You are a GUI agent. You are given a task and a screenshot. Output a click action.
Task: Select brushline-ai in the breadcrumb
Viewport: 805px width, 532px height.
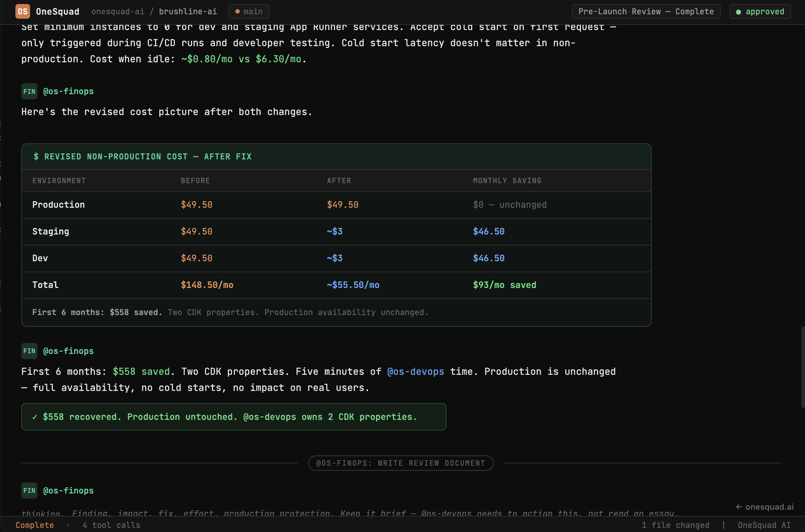(x=188, y=11)
